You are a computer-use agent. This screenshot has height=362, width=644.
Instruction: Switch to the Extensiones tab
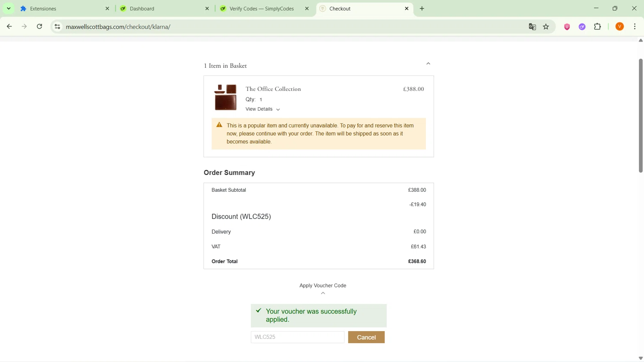click(64, 9)
